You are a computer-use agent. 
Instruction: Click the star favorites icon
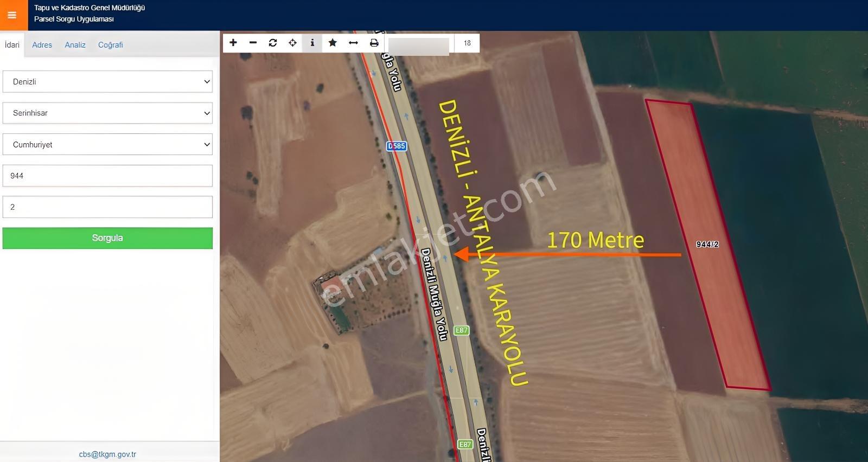333,43
